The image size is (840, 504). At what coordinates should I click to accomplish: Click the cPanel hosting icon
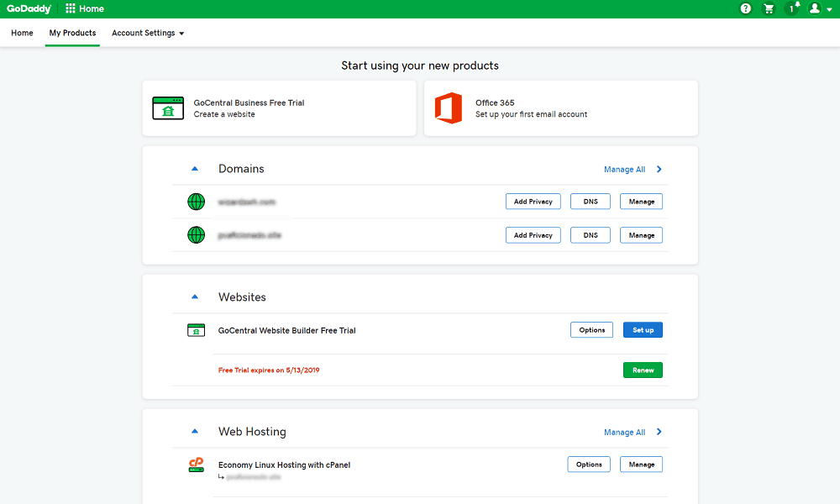[x=196, y=465]
